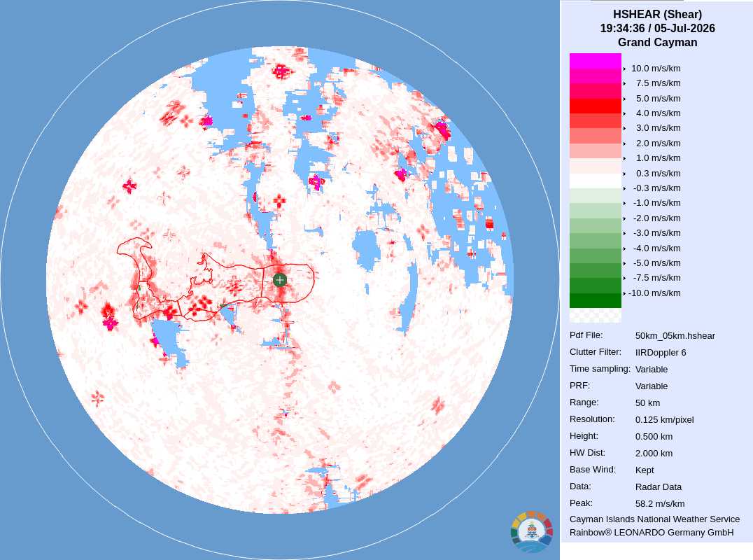Screen dimensions: 753x560
Task: Click the green radar site crosshair marker
Action: pos(279,280)
